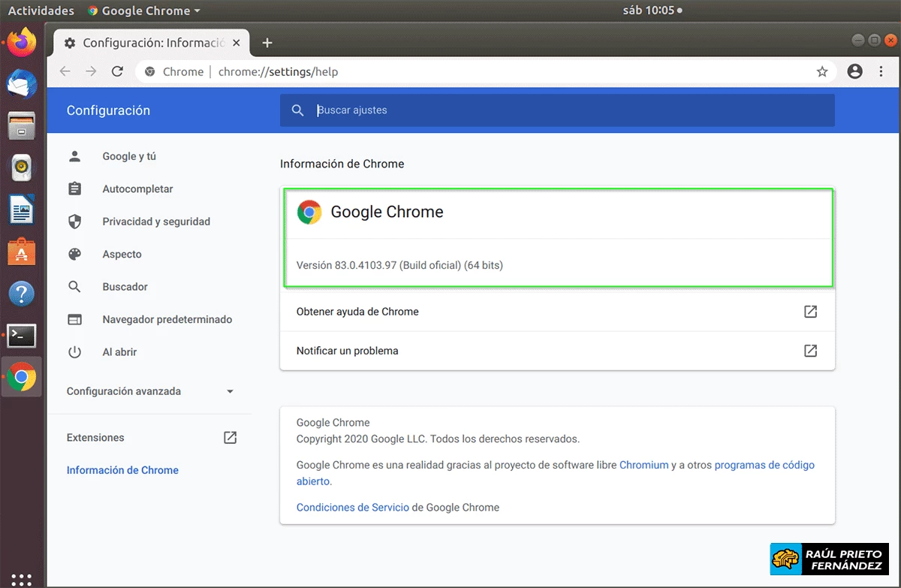
Task: Click the 'Al abrir' power icon
Action: coord(75,351)
